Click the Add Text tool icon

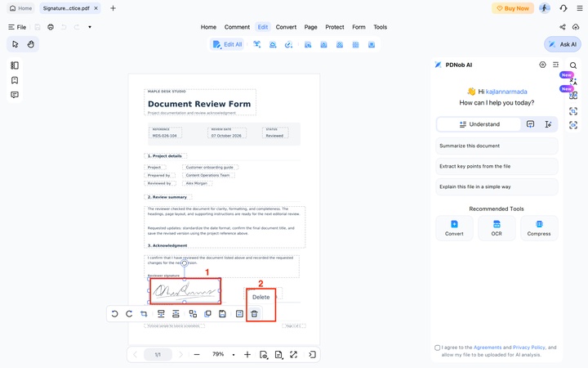257,44
